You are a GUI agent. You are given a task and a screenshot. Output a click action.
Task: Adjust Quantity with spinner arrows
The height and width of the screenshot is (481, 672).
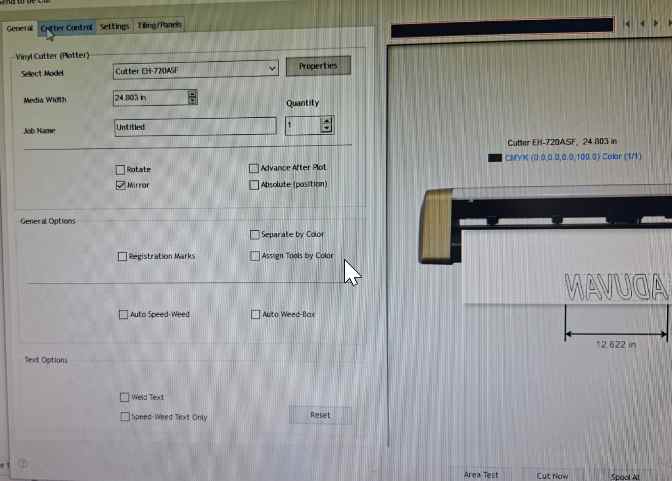click(x=327, y=125)
